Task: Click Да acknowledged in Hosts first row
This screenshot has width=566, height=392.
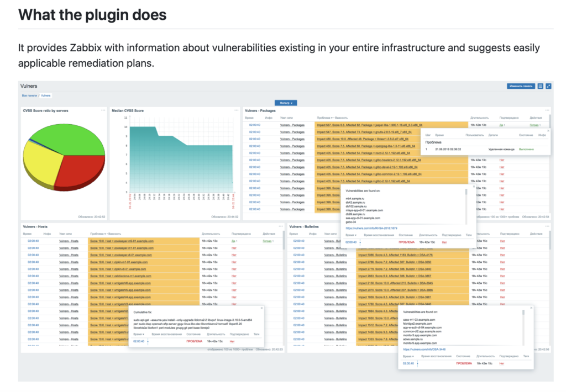Action: click(234, 241)
